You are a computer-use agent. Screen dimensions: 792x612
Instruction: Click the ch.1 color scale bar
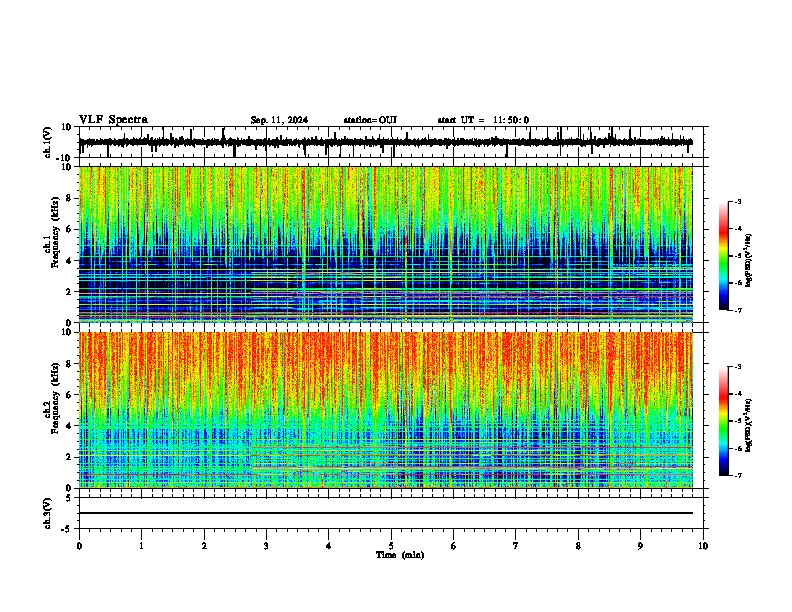pos(724,256)
